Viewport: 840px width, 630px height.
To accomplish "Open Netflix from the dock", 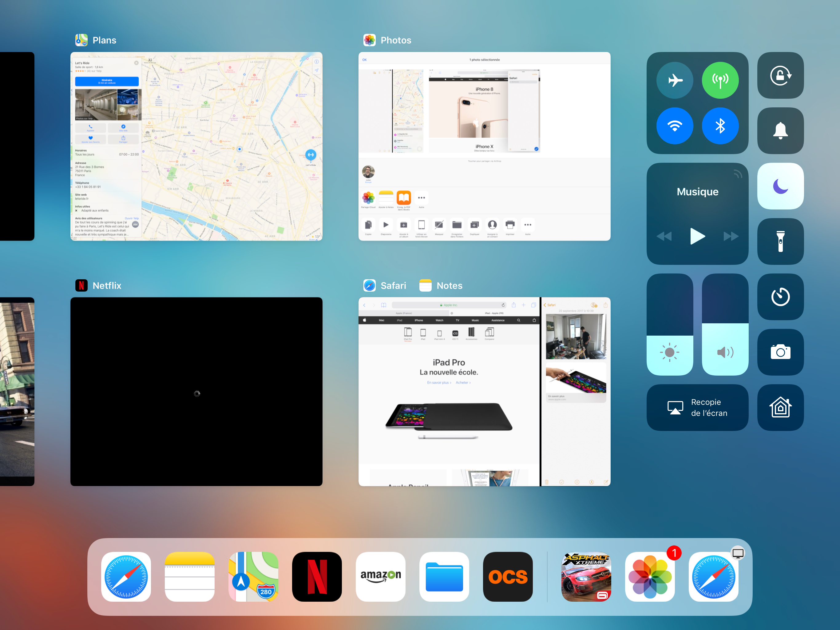I will point(317,576).
